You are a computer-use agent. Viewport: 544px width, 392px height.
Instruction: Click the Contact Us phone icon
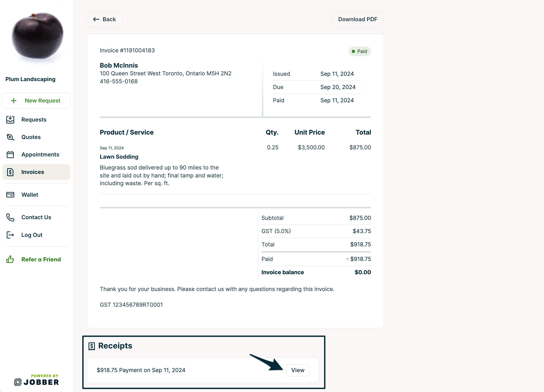[x=10, y=217]
